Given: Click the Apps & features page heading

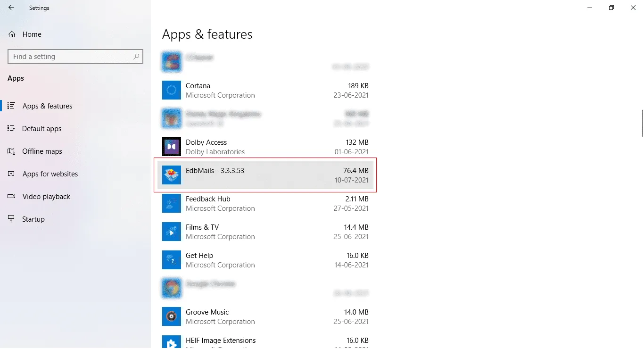Looking at the screenshot, I should click(x=207, y=34).
